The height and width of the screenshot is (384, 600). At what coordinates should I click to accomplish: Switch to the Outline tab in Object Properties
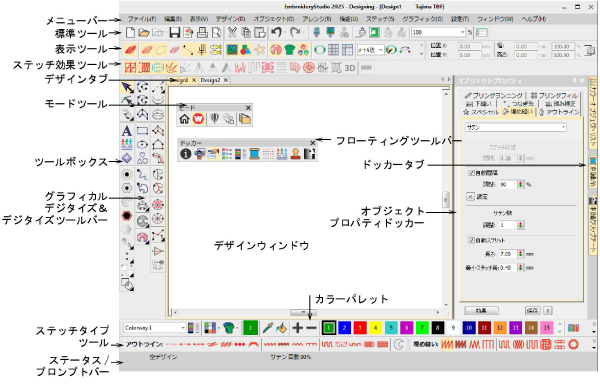(559, 112)
